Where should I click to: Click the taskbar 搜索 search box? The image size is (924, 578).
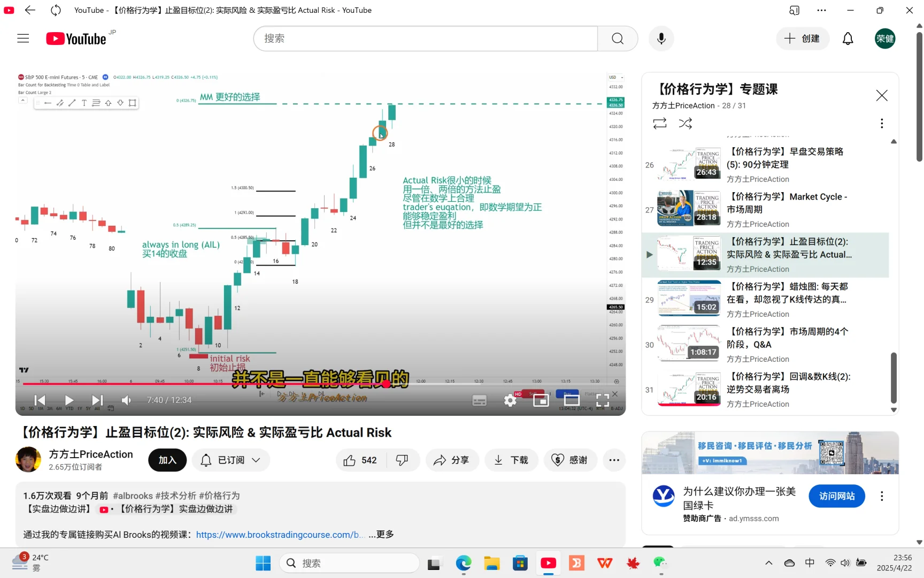(x=350, y=563)
